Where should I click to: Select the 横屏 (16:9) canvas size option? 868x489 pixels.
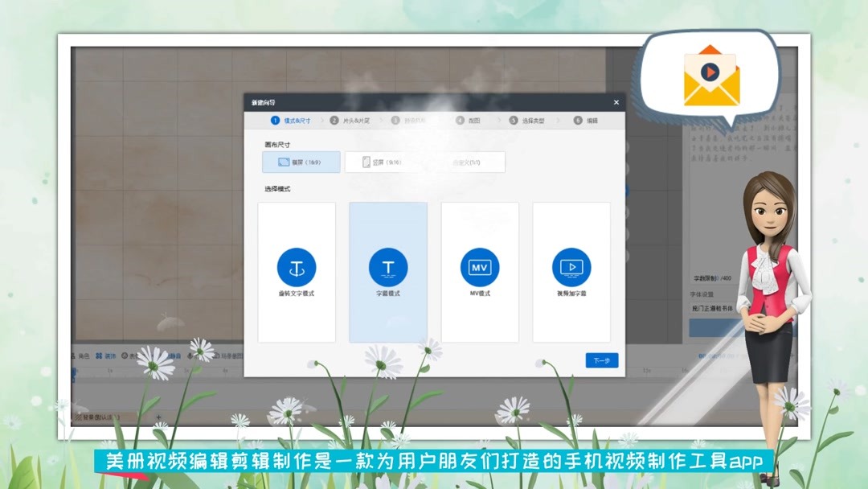pos(301,162)
